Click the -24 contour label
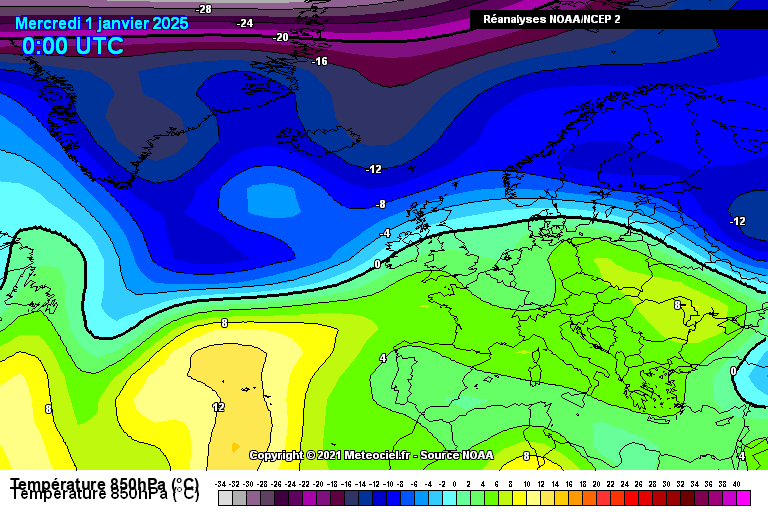Image resolution: width=768 pixels, height=512 pixels. click(244, 23)
